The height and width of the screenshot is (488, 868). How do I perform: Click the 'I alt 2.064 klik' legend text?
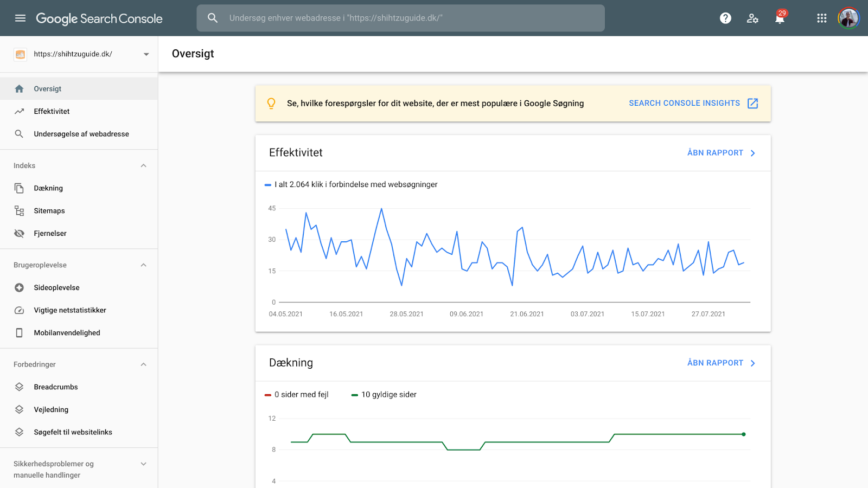356,184
